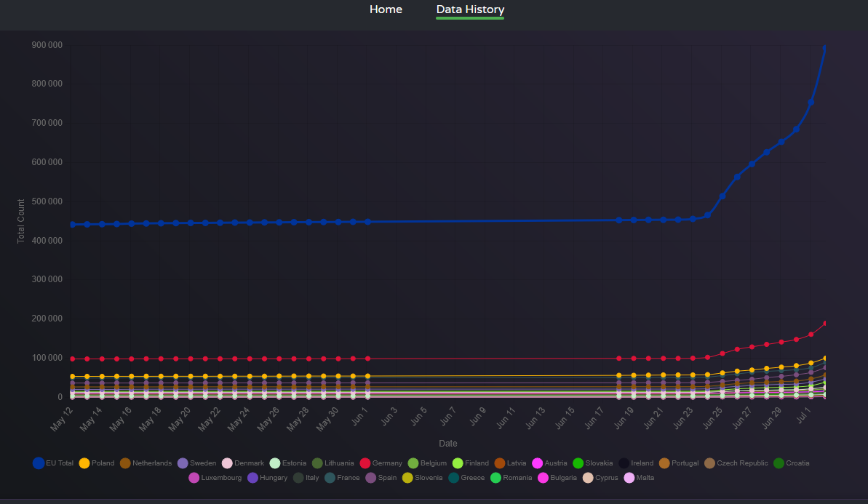Click the "May 12" x-axis label
The height and width of the screenshot is (504, 868).
(61, 419)
